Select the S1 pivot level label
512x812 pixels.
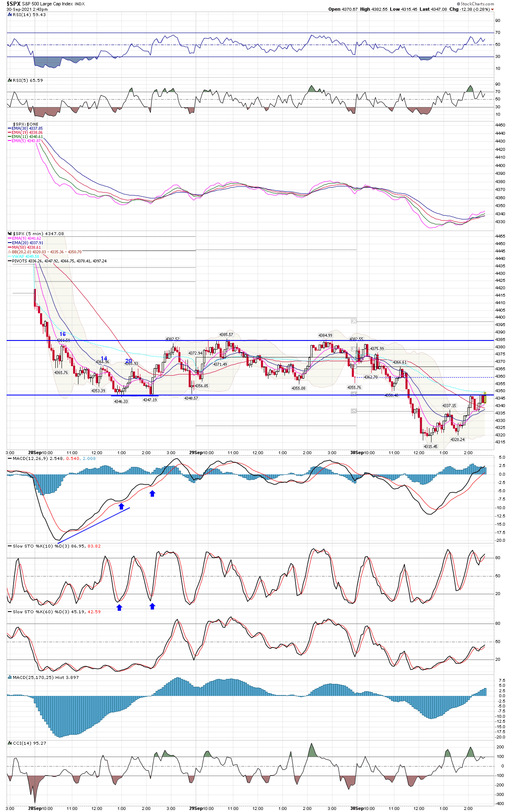[353, 394]
